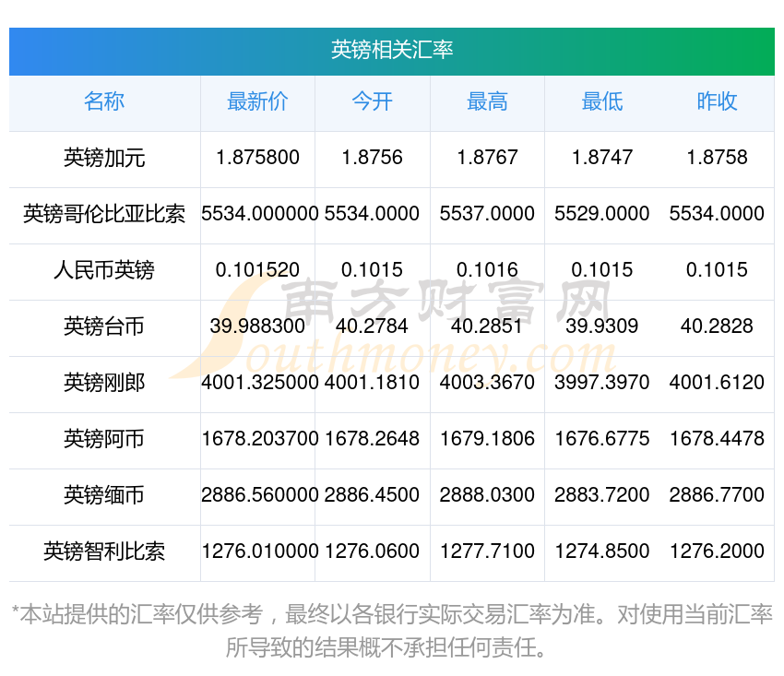Click the high value 5537.0000
The image size is (784, 676).
(487, 214)
